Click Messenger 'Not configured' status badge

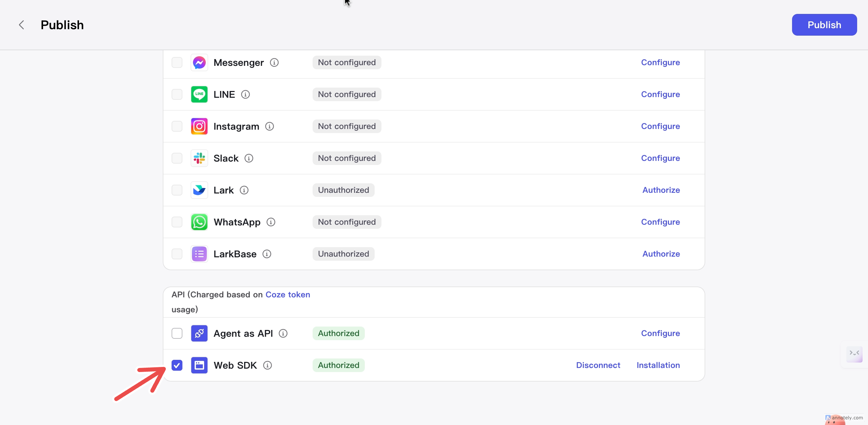(x=347, y=62)
